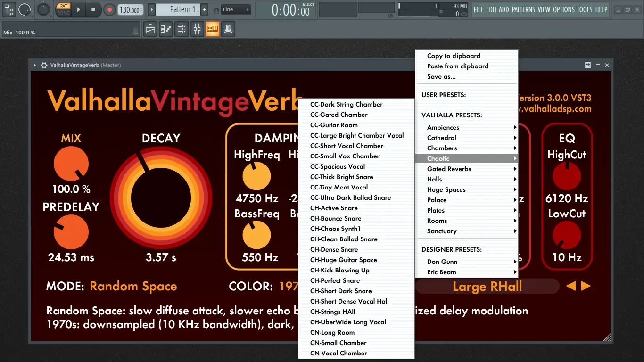Click the icon beside the 0 polyphony readout
This screenshot has height=362, width=644.
click(x=463, y=14)
